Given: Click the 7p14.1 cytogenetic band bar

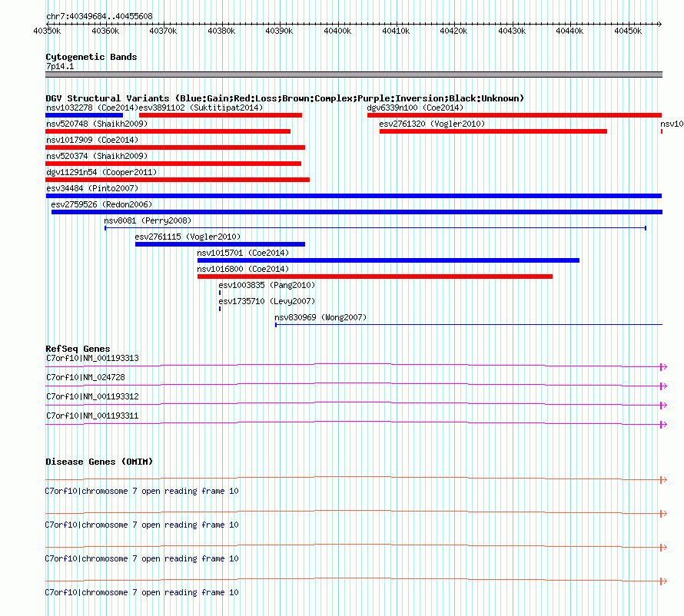Looking at the screenshot, I should tap(354, 75).
